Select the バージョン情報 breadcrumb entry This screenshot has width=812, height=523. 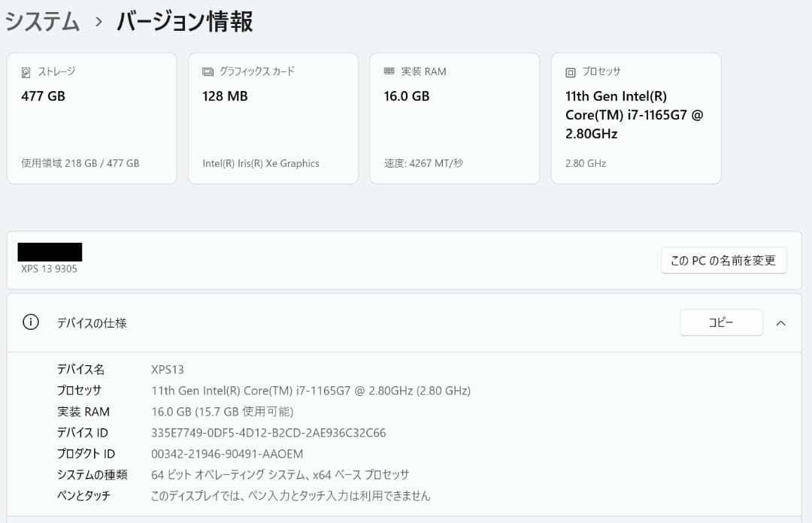coord(183,22)
